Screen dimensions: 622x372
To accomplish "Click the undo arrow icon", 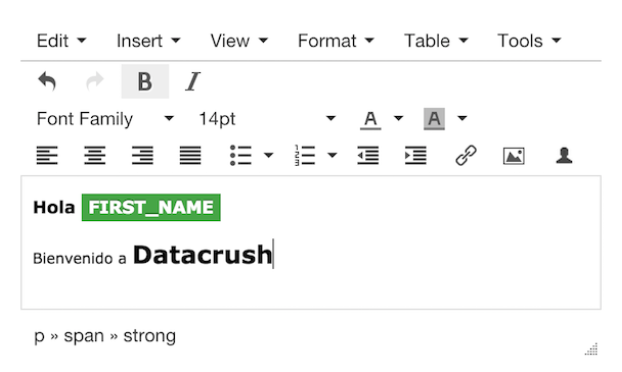I will (47, 81).
